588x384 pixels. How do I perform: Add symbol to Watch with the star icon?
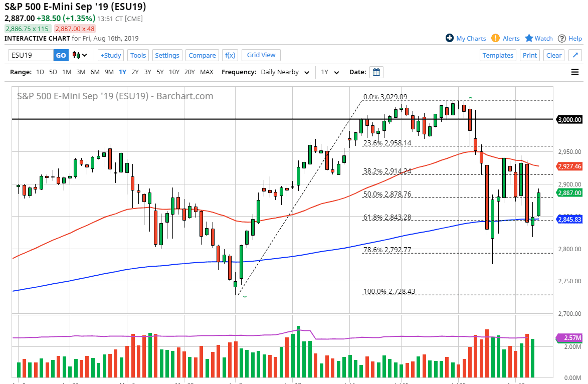tap(528, 38)
